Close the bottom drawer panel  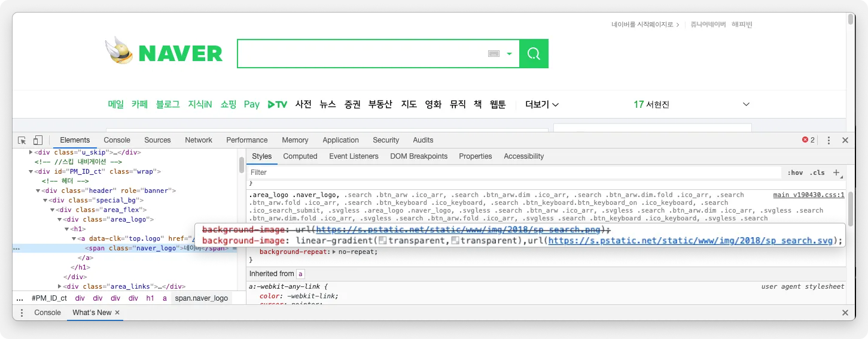(x=845, y=313)
